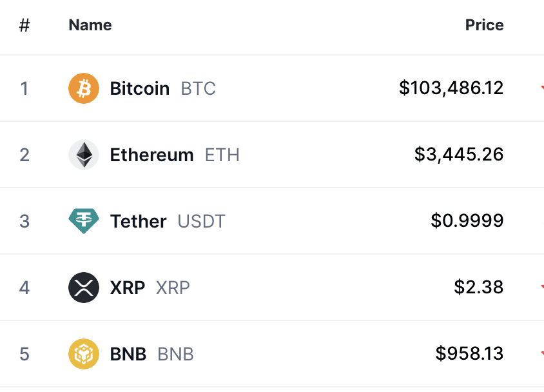Click the Ethereum diamond logo icon
Image resolution: width=544 pixels, height=392 pixels.
pos(84,155)
